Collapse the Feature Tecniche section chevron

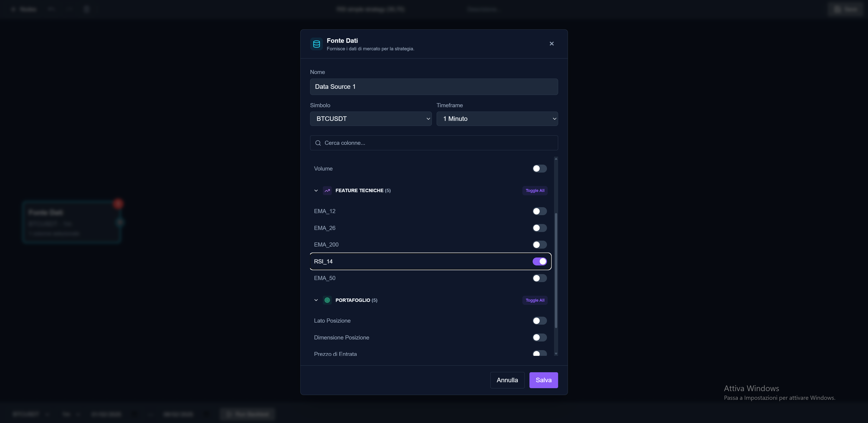click(316, 190)
